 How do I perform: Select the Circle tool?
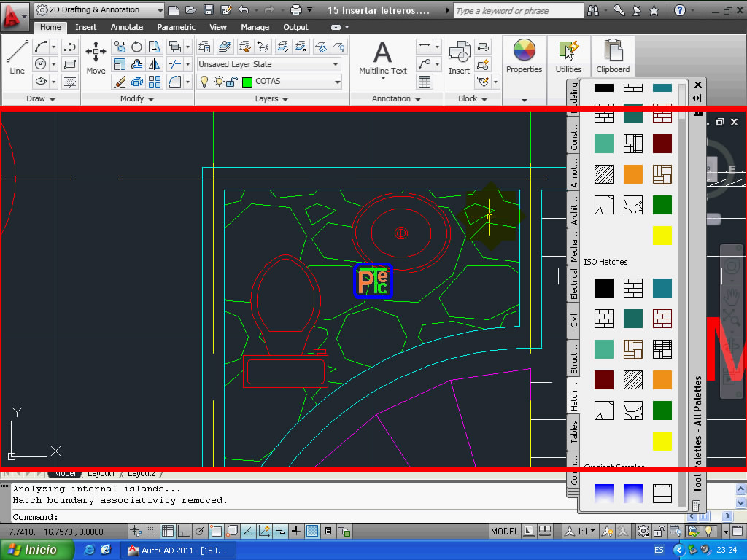(x=41, y=64)
